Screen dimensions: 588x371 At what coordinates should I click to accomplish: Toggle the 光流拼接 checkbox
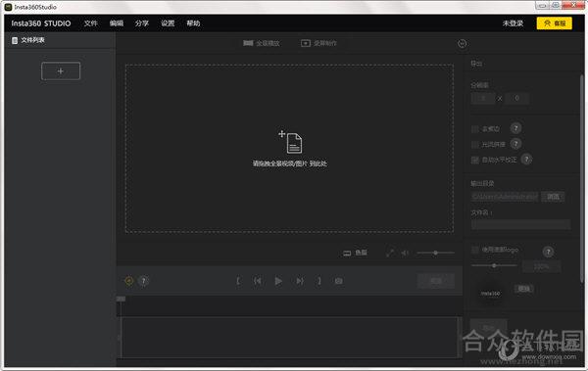click(x=474, y=145)
